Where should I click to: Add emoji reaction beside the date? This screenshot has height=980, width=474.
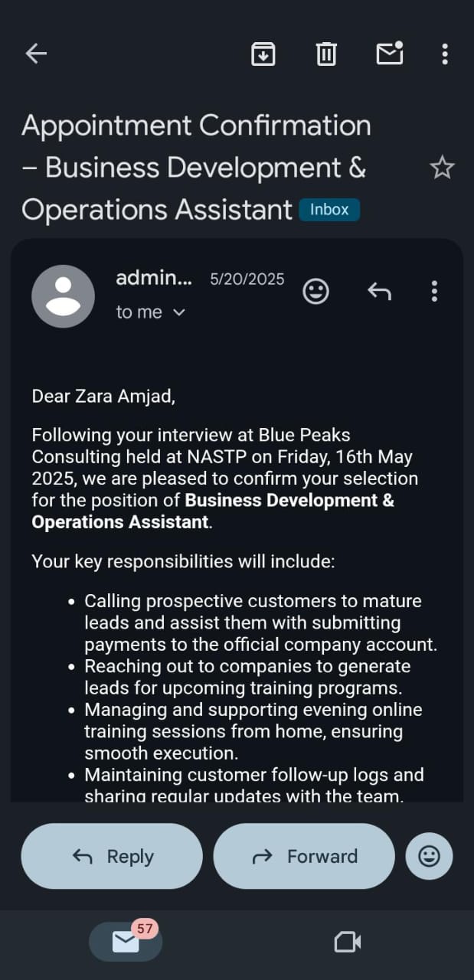click(316, 291)
